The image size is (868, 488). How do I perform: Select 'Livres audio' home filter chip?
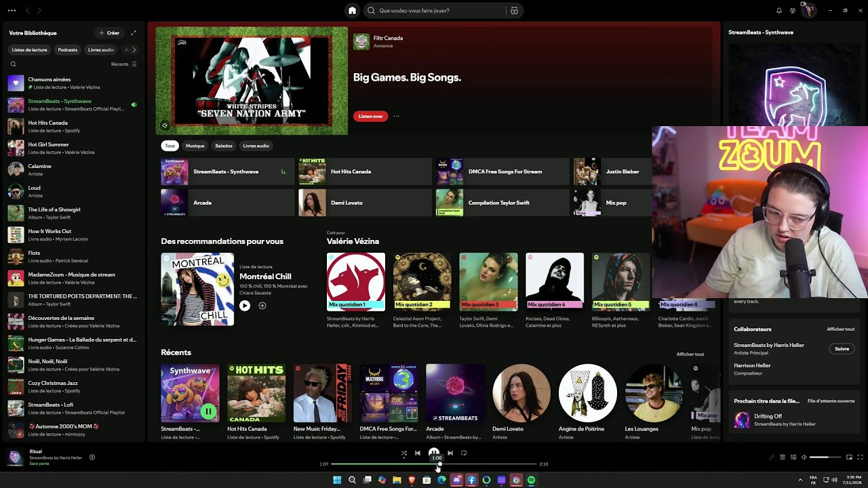pyautogui.click(x=256, y=146)
